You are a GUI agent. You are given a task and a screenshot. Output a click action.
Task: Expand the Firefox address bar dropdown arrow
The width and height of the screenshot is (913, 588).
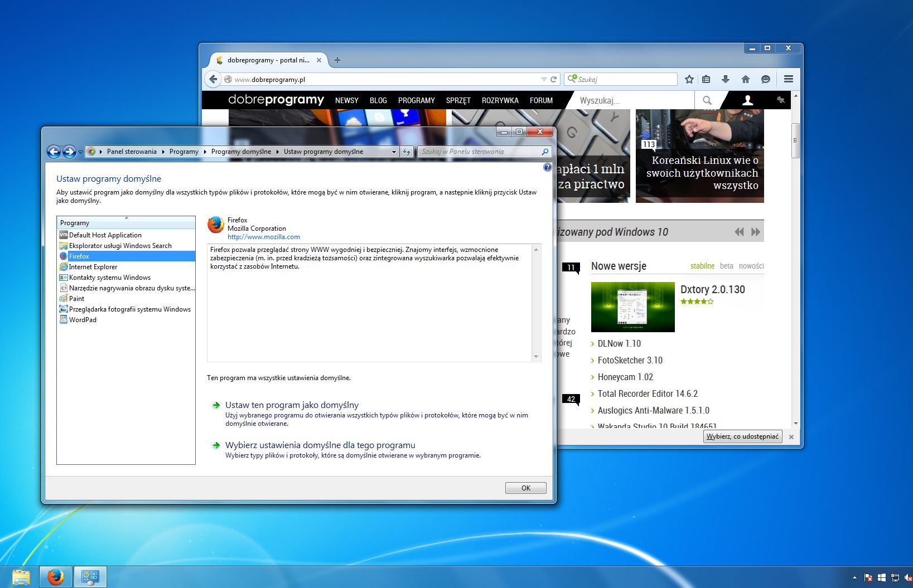[x=543, y=79]
